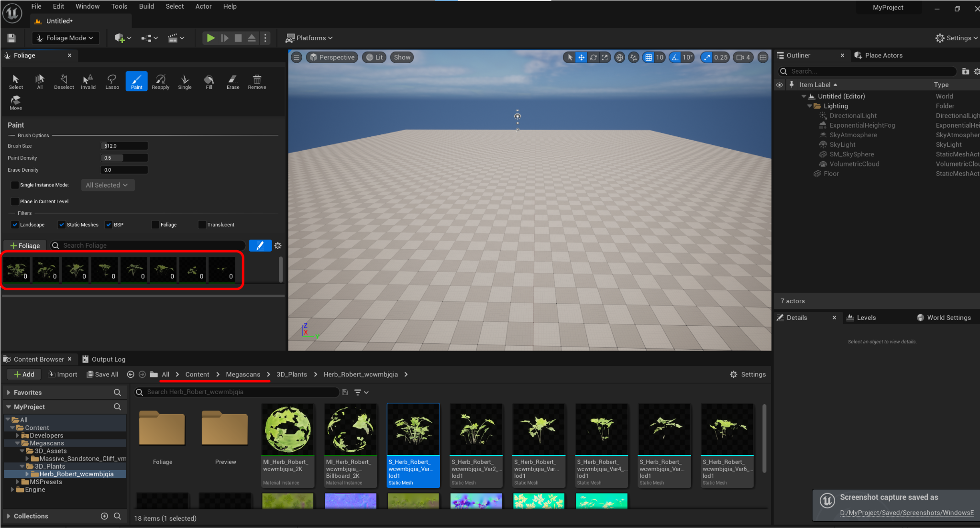Image resolution: width=980 pixels, height=528 pixels.
Task: Enable the Translucent filter checkbox
Action: (x=202, y=224)
